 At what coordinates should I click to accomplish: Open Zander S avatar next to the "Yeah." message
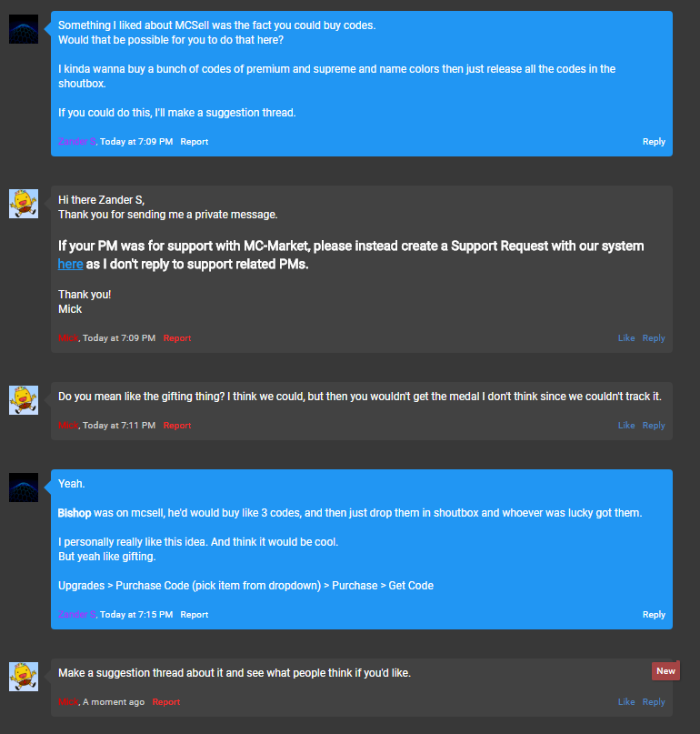(x=24, y=488)
